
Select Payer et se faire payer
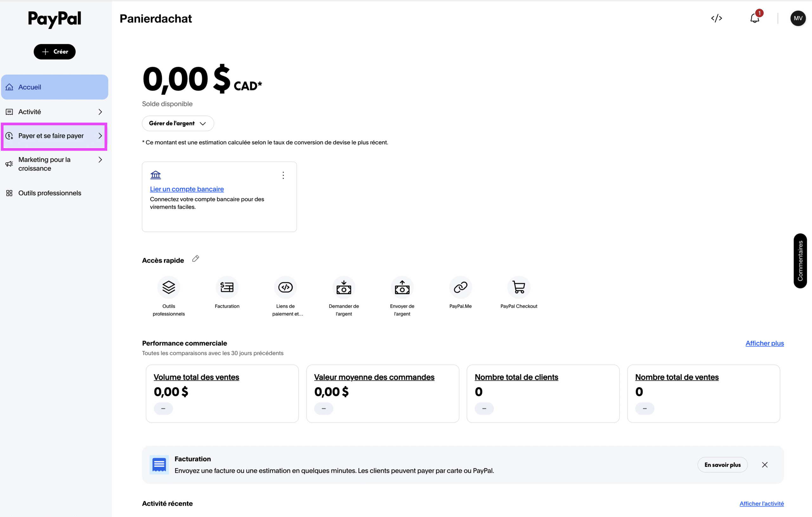click(54, 136)
